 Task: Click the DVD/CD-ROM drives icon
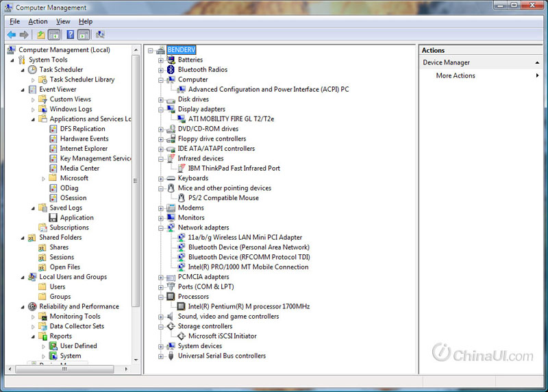[x=171, y=129]
